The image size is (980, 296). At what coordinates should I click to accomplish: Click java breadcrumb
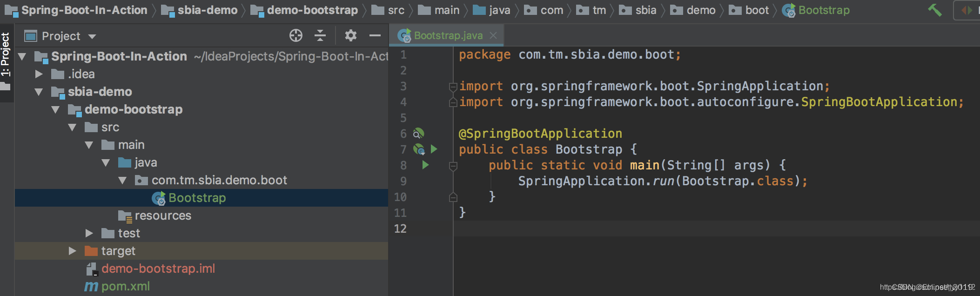coord(492,10)
